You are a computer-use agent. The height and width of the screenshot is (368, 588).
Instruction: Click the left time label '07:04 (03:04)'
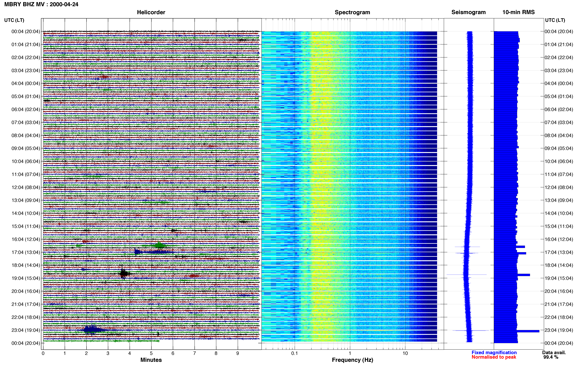click(26, 122)
